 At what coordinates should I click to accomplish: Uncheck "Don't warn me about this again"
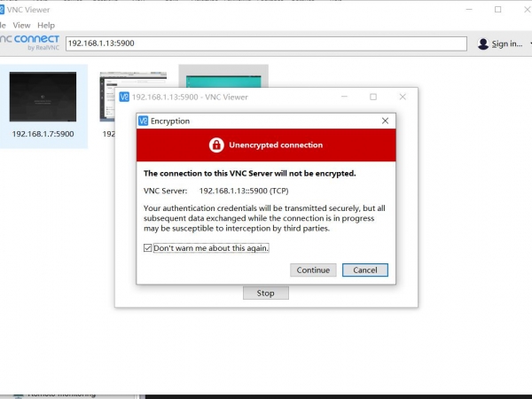148,248
